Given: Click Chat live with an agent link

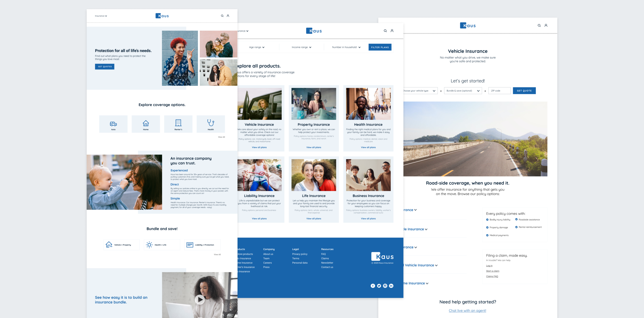Looking at the screenshot, I should pos(467,311).
